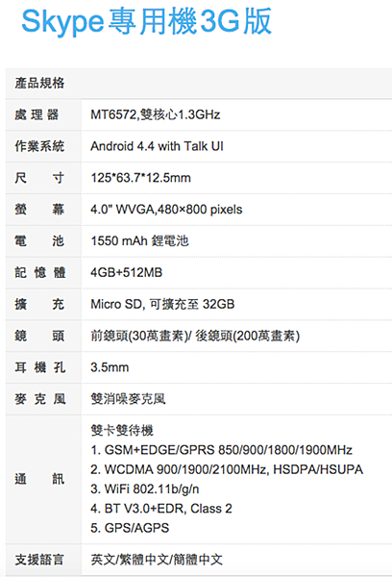
Task: Click the 麥克風 row label
Action: click(x=40, y=399)
